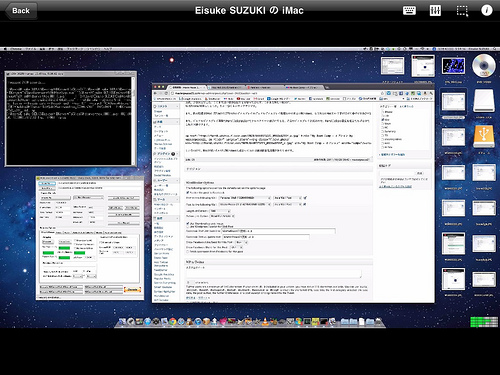Click the green activity meter in desktop corner
The width and height of the screenshot is (500, 375).
[x=484, y=322]
